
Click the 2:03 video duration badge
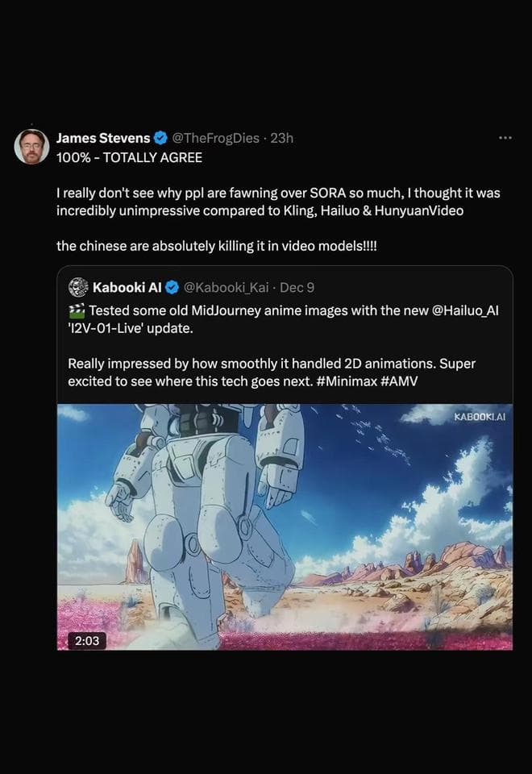coord(86,640)
